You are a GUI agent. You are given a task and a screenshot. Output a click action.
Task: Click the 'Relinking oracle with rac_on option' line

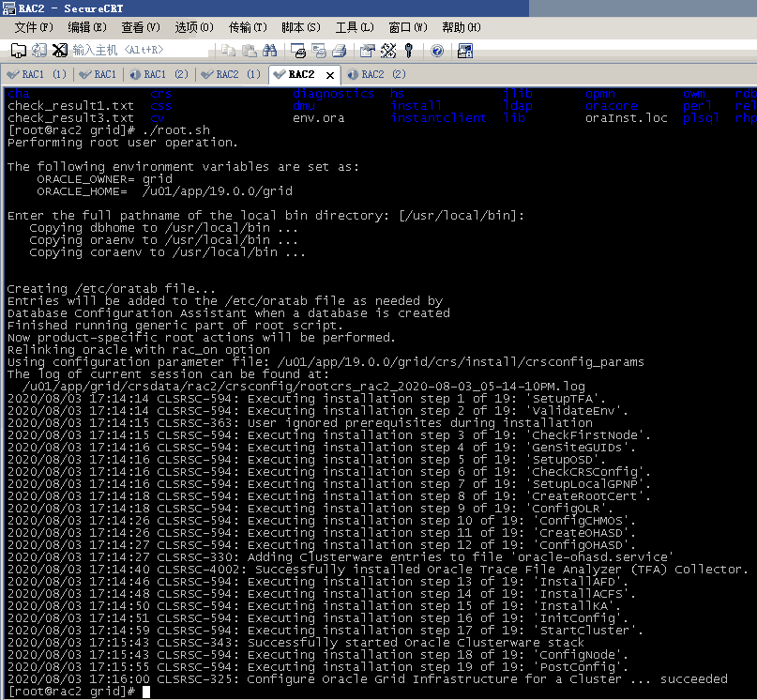[x=139, y=350]
